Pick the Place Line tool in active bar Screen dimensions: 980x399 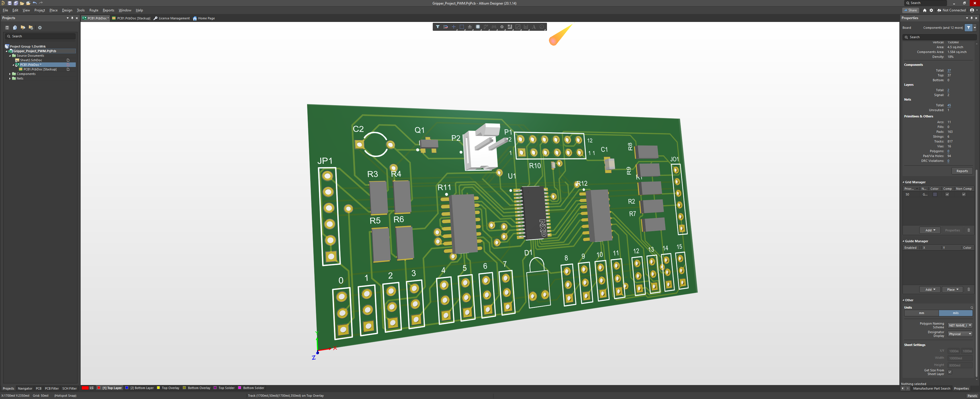(x=518, y=27)
